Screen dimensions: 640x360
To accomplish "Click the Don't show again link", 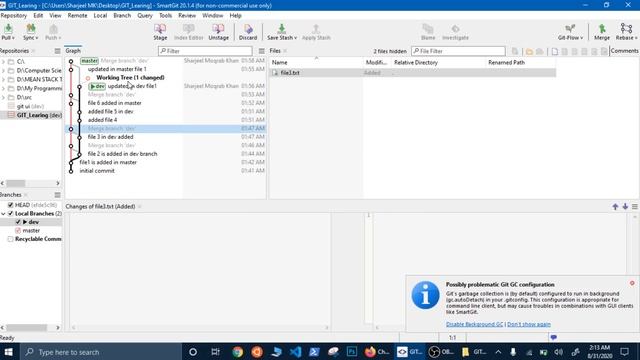I will (529, 324).
